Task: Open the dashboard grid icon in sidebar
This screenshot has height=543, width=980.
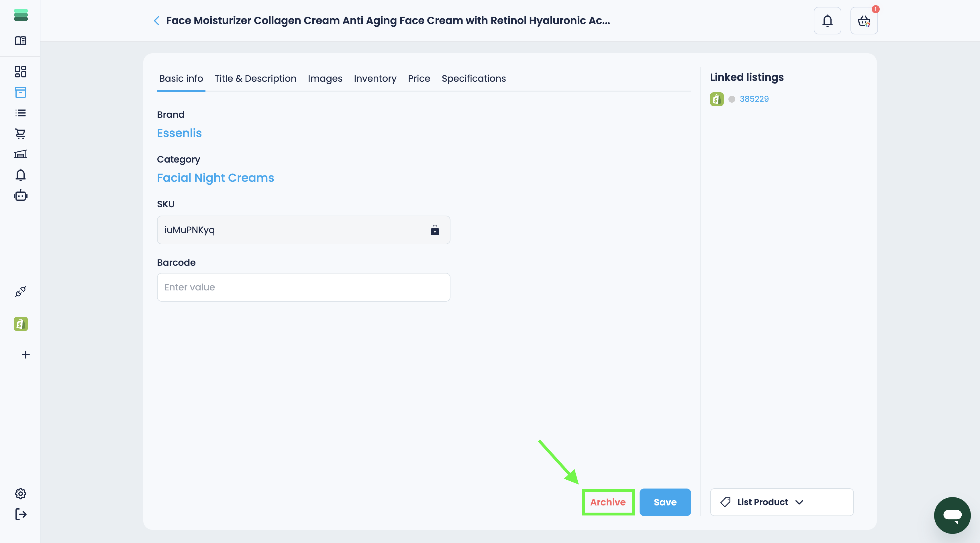Action: 21,72
